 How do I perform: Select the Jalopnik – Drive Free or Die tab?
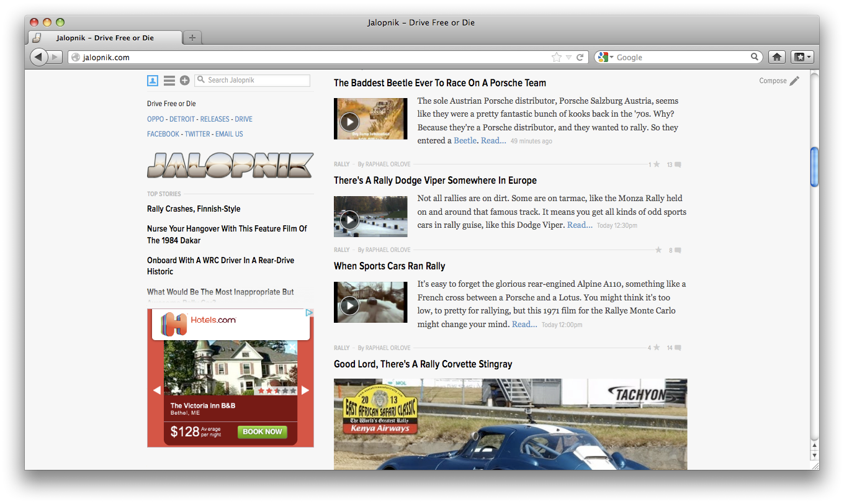pyautogui.click(x=105, y=38)
